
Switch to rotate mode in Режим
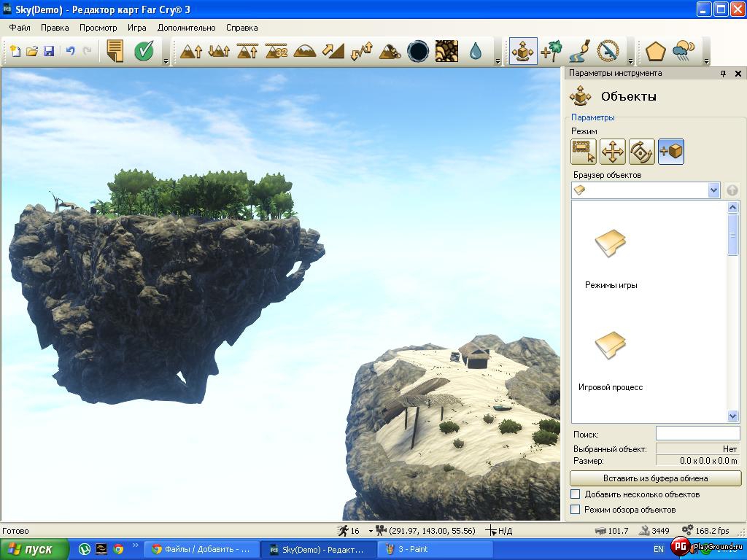pyautogui.click(x=642, y=152)
